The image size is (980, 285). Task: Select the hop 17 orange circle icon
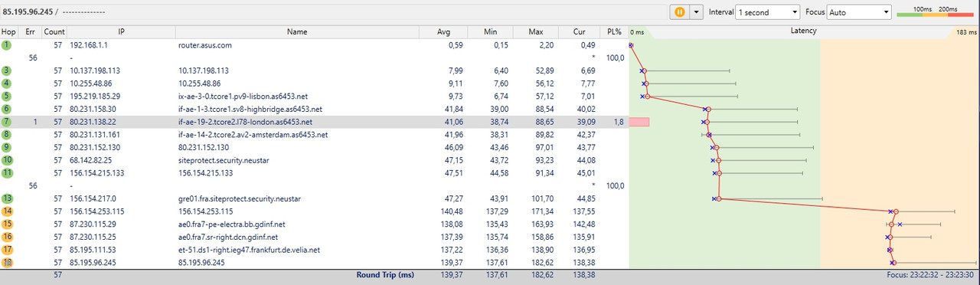7,250
